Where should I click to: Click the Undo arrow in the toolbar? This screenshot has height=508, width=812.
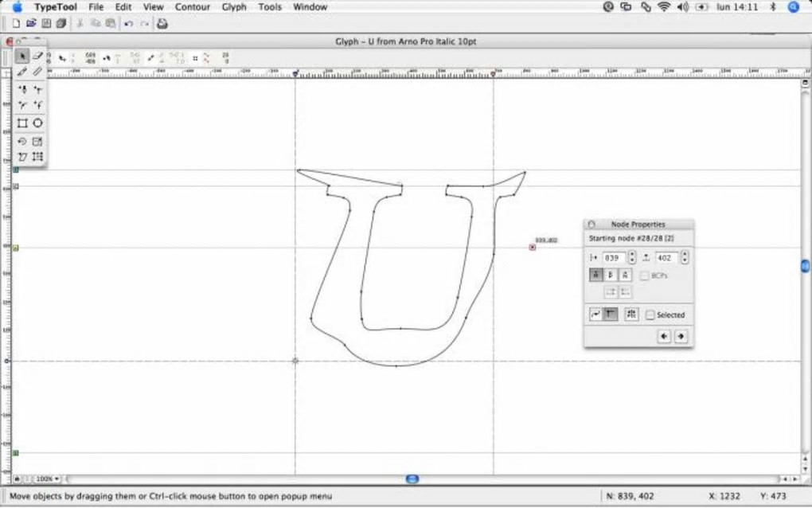pyautogui.click(x=128, y=24)
